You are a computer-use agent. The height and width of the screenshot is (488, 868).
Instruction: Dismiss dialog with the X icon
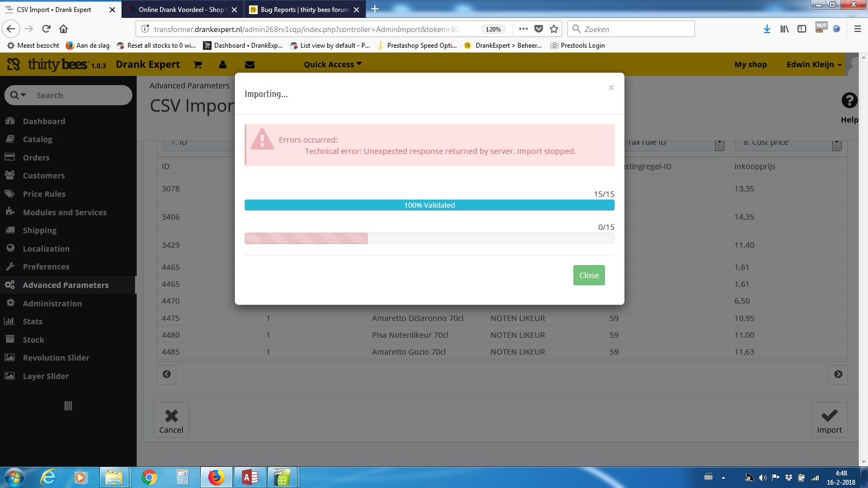coord(611,87)
